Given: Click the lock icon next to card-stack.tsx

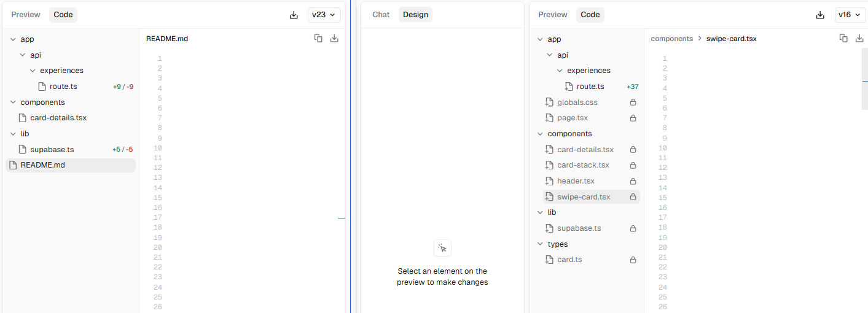Looking at the screenshot, I should (x=633, y=165).
